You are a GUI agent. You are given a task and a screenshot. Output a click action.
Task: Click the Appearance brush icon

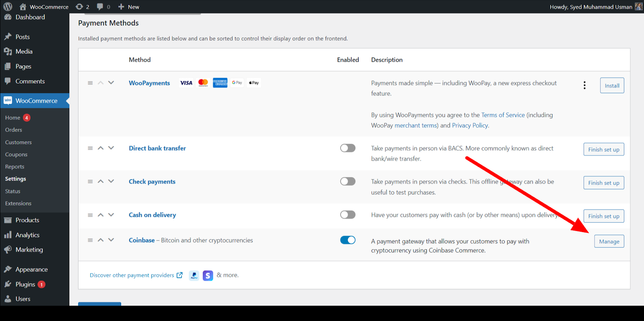point(8,269)
